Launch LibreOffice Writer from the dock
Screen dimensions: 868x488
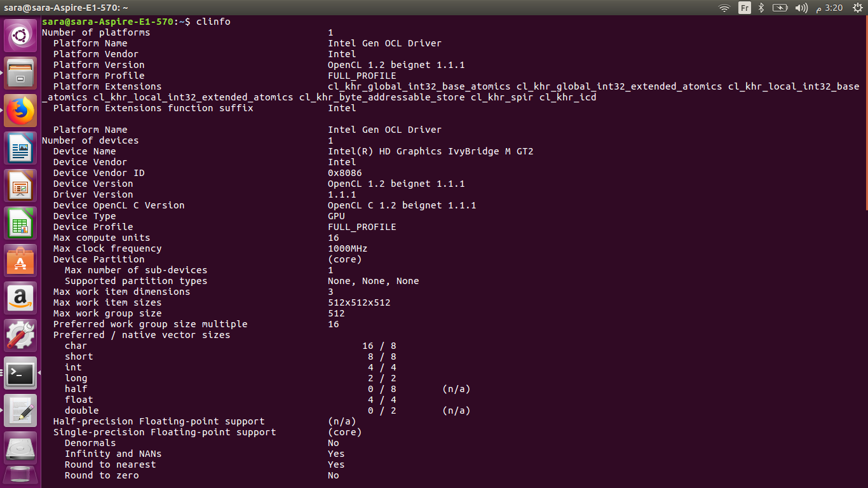point(20,148)
